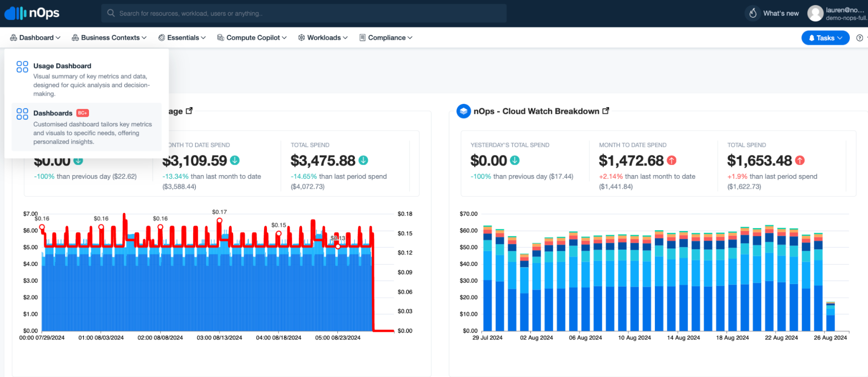
Task: Click Cloud Watch TOTAL SPEND $1,653.48 value
Action: coord(760,161)
